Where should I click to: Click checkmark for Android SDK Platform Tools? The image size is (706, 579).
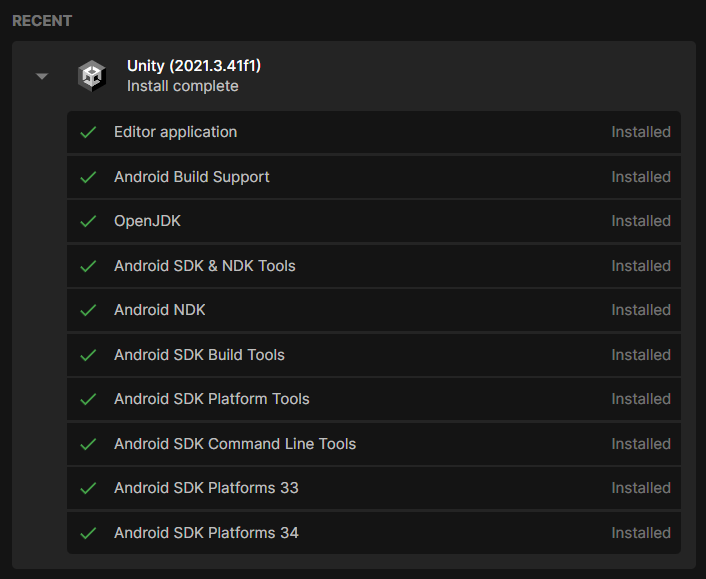pyautogui.click(x=88, y=399)
